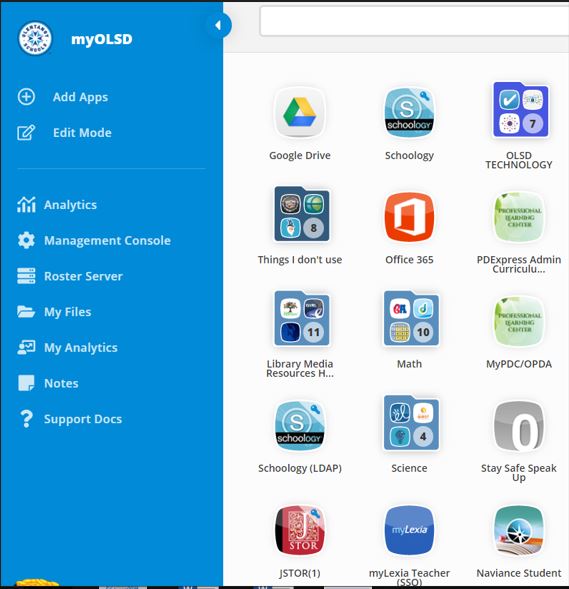Click the Math folder label text
This screenshot has width=569, height=589.
409,364
